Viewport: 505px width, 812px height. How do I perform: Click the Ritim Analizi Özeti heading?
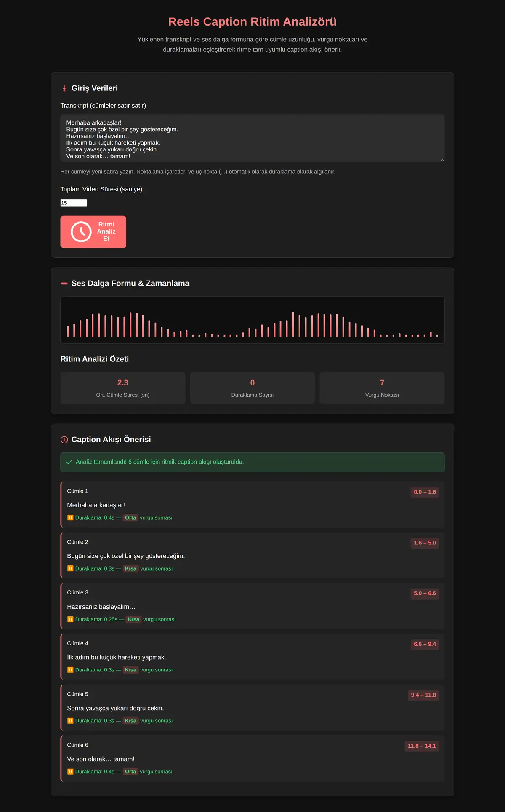click(x=95, y=359)
